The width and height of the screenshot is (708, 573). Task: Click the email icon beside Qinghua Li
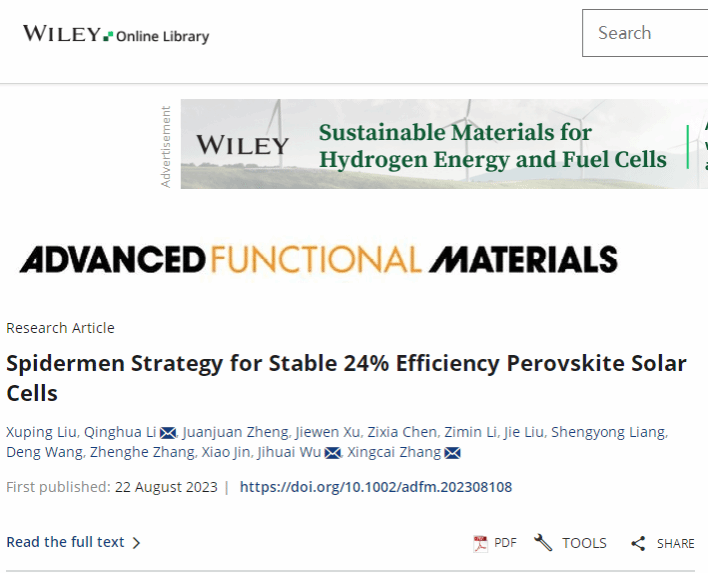(x=168, y=432)
